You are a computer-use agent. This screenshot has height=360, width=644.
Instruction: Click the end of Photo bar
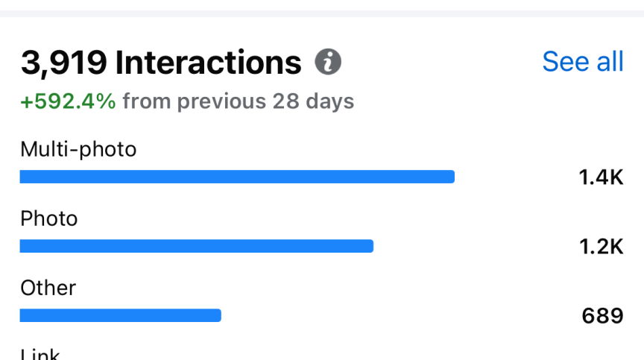pyautogui.click(x=370, y=246)
